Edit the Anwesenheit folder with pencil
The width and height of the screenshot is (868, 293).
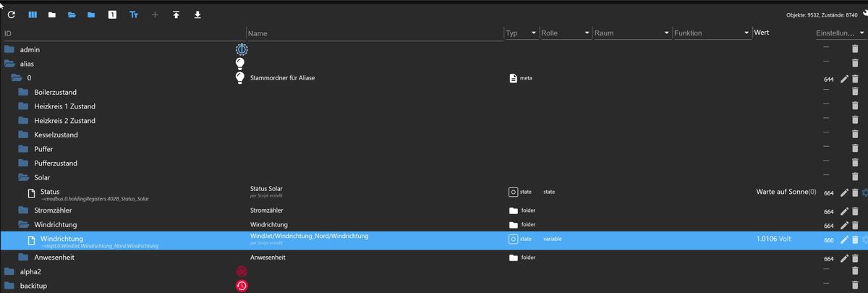[843, 258]
